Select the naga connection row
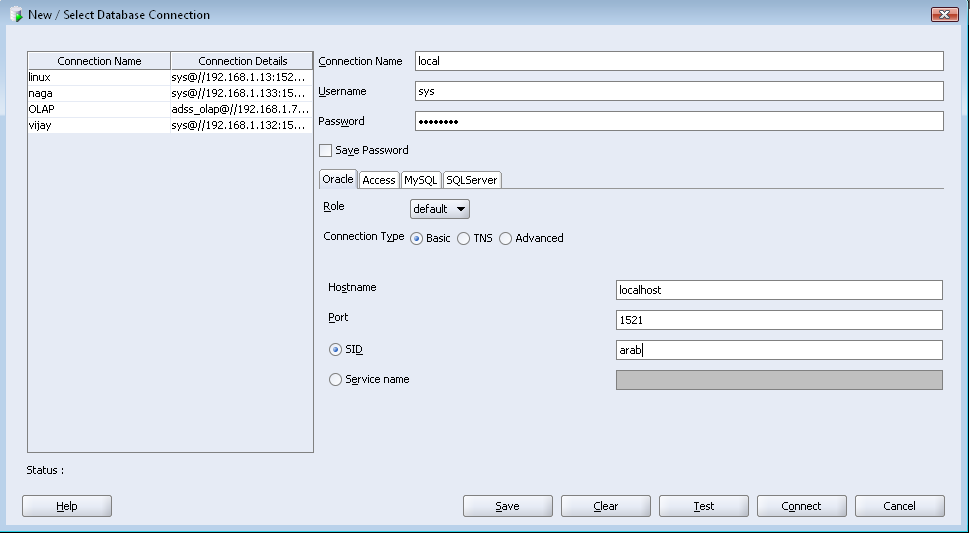 coord(170,93)
